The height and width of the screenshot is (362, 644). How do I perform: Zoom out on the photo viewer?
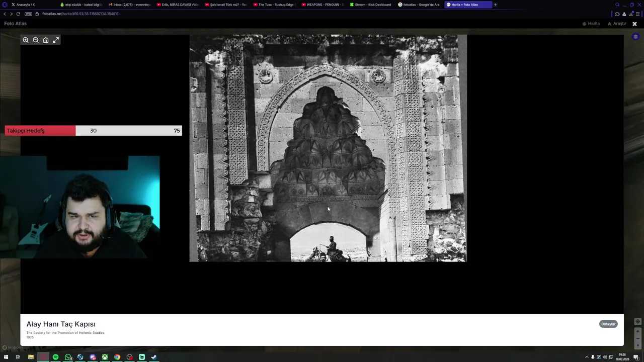[36, 40]
